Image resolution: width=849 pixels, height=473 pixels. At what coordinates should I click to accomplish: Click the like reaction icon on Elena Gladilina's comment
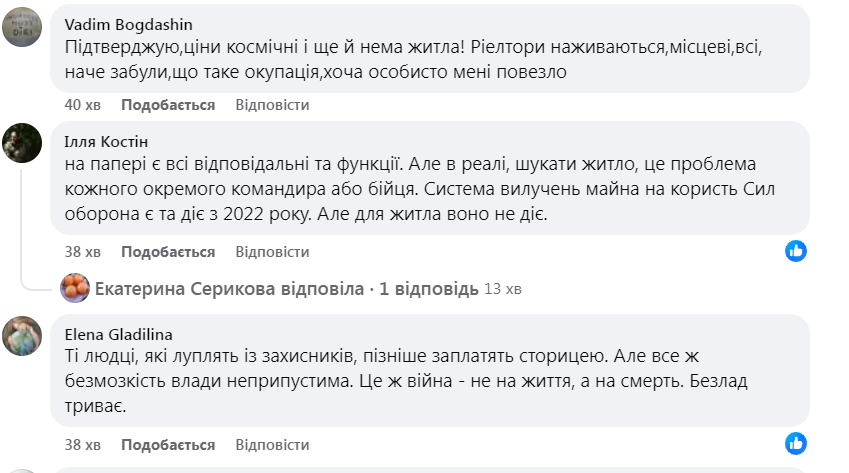pos(796,443)
